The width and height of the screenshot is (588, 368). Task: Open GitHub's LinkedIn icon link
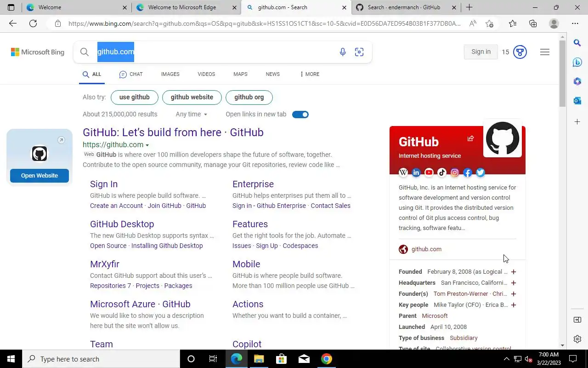[416, 172]
